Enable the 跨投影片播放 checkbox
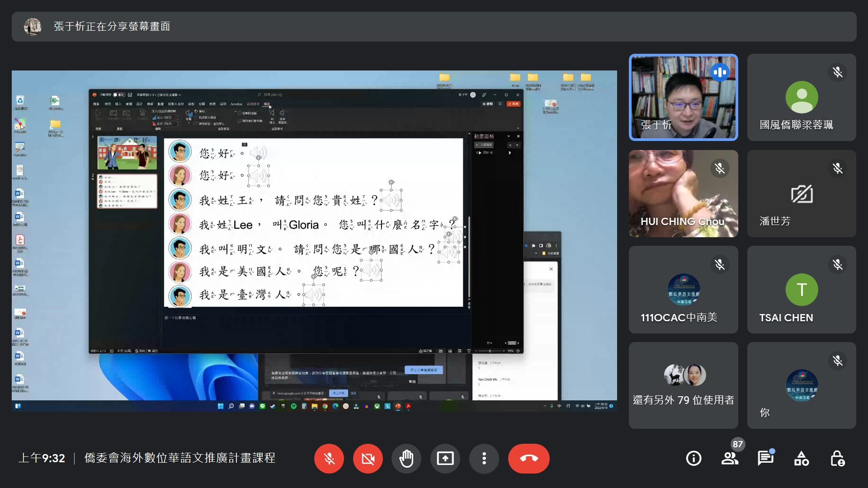 (196, 117)
